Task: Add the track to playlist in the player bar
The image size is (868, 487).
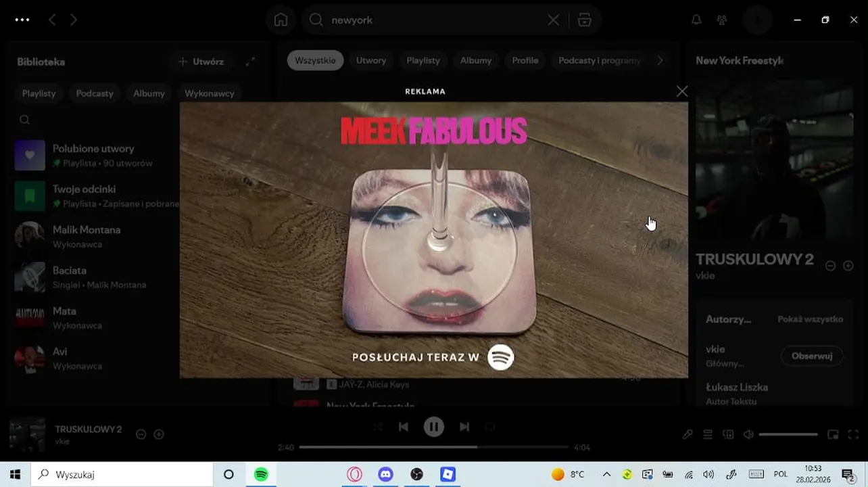Action: [x=159, y=434]
